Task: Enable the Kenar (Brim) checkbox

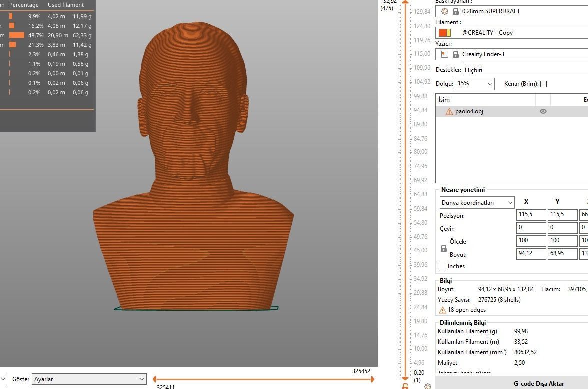Action: point(544,84)
